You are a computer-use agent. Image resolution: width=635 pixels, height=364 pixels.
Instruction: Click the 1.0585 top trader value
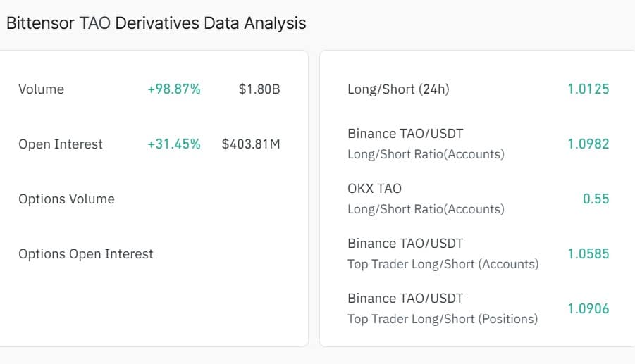(x=588, y=254)
